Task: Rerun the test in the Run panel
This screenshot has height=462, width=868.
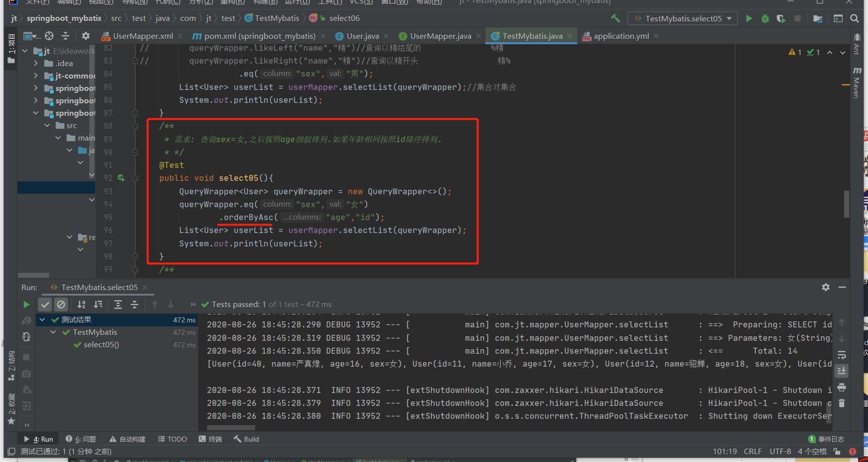Action: pos(26,305)
